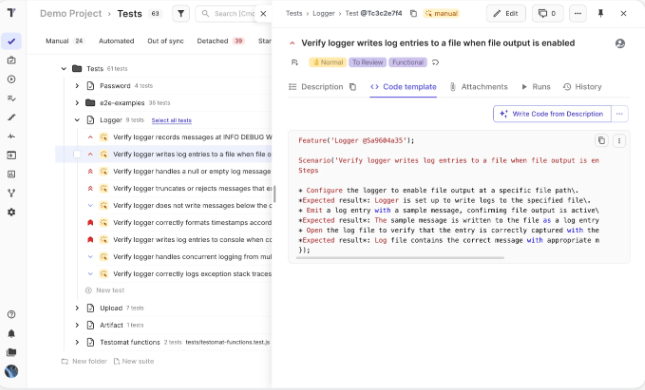Click the red priority chevron beside test title
The width and height of the screenshot is (645, 390).
(292, 43)
